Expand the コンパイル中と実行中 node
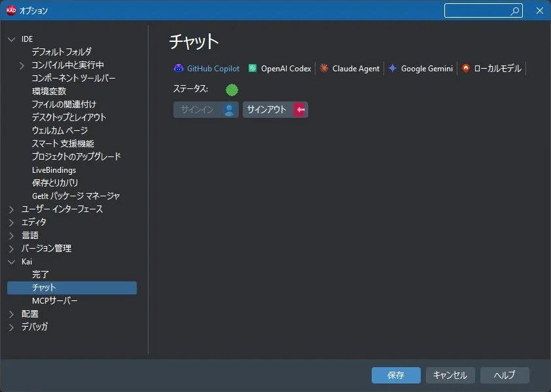The width and height of the screenshot is (551, 392). pos(22,65)
